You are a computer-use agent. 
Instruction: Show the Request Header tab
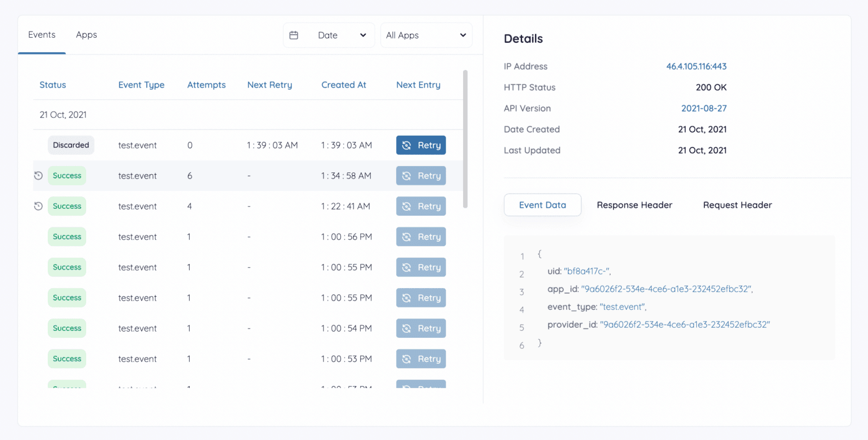tap(737, 205)
